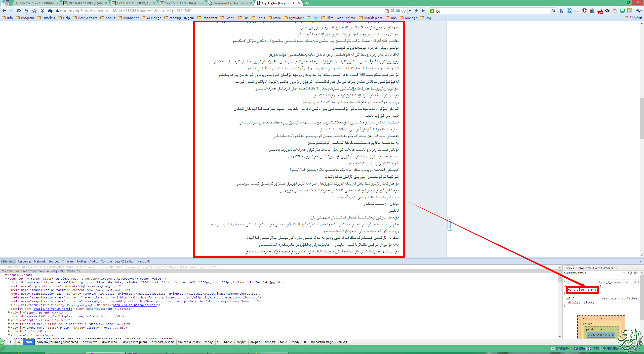Screen dimensions: 644x354
Task: Open the map extension icon
Action: (630, 11)
